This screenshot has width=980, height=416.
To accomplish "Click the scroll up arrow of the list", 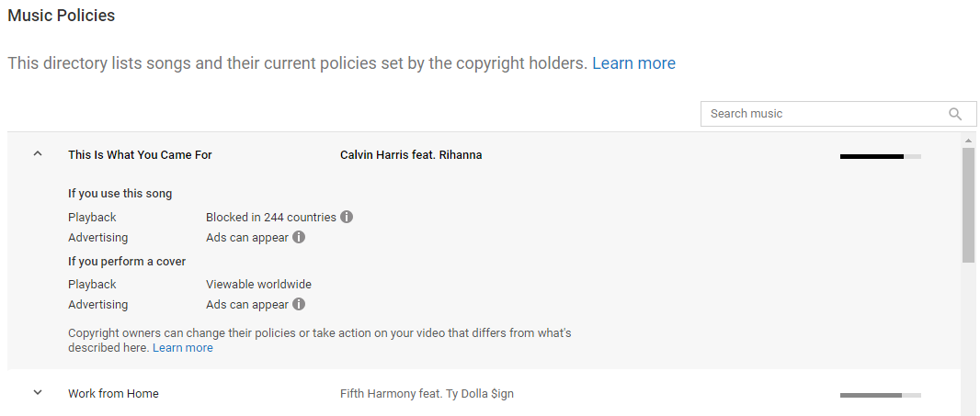I will [x=968, y=140].
